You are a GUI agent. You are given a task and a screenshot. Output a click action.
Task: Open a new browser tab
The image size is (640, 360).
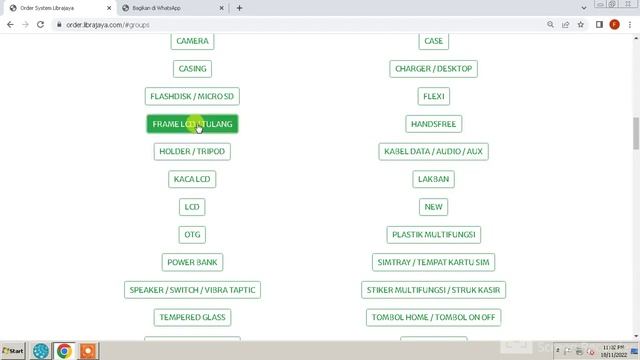(239, 8)
